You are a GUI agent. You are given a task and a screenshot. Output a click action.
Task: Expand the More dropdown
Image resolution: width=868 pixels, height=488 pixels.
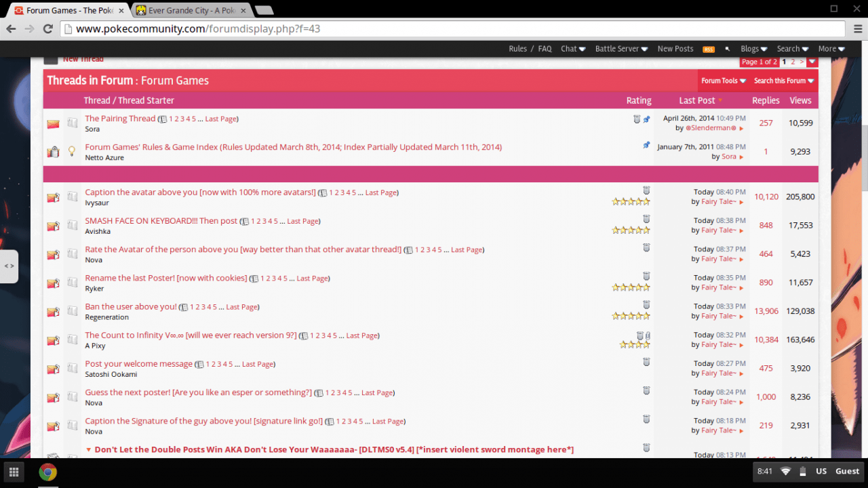[831, 49]
